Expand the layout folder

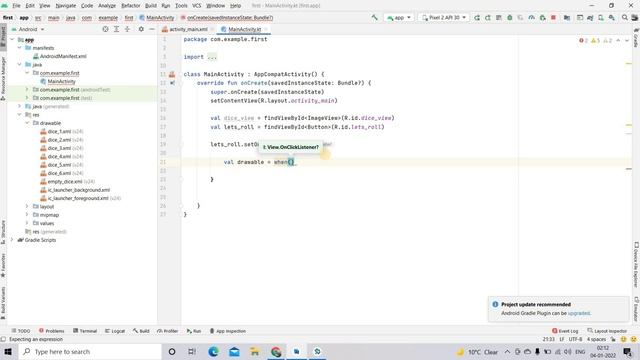27,207
